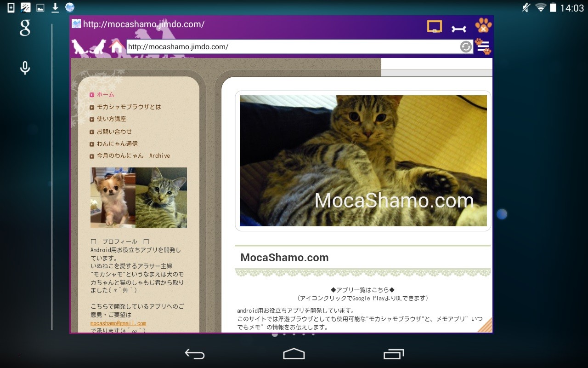
Task: Tap Android Back navigation button
Action: (x=195, y=354)
